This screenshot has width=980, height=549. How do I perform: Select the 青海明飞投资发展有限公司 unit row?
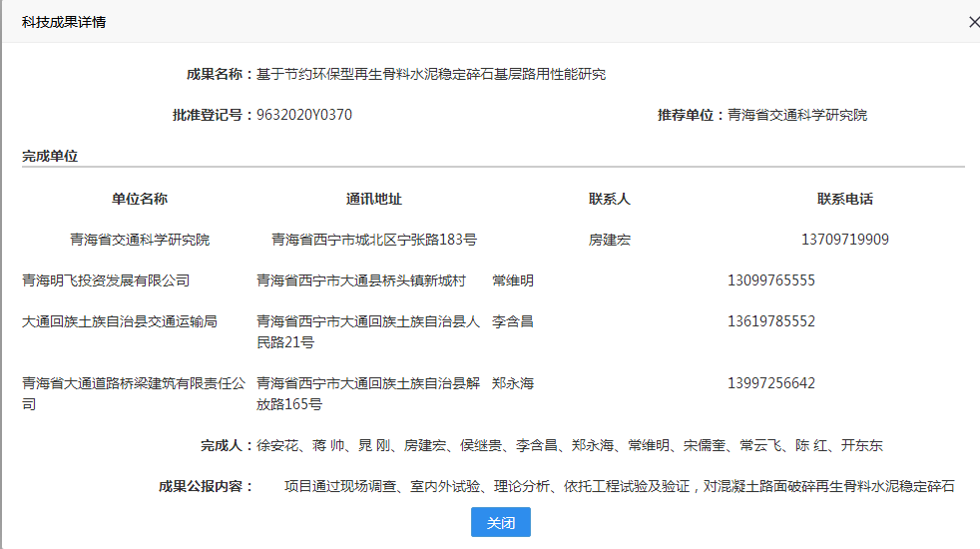click(x=106, y=280)
